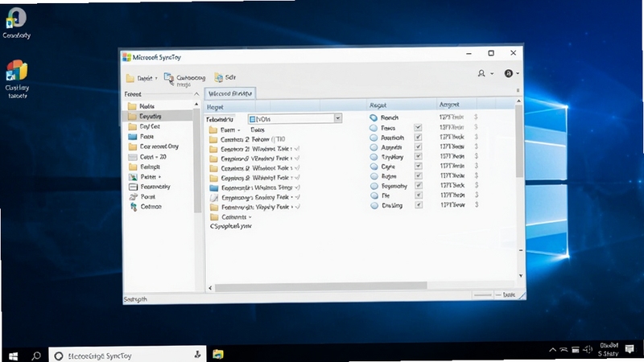Click the user account icon in SyncToy
The height and width of the screenshot is (362, 644).
[x=481, y=73]
